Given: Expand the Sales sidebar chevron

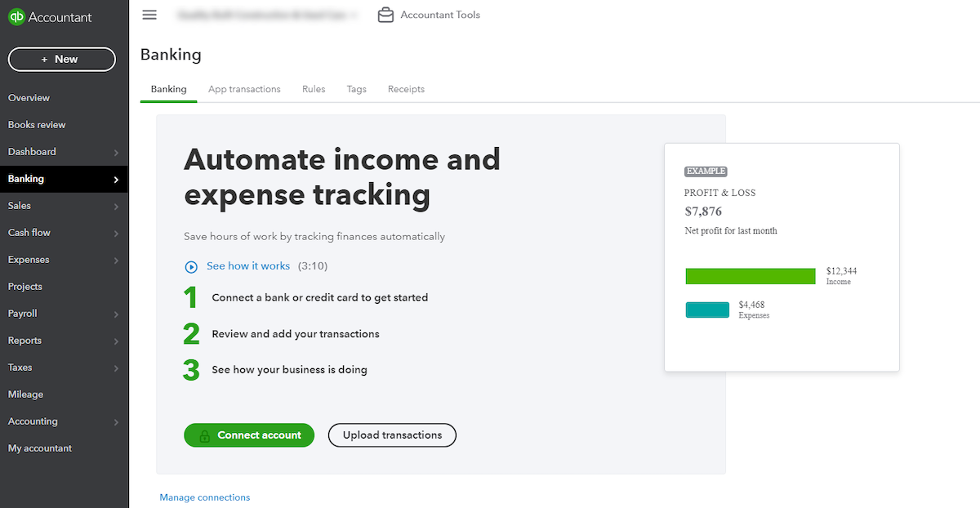Looking at the screenshot, I should pos(116,207).
